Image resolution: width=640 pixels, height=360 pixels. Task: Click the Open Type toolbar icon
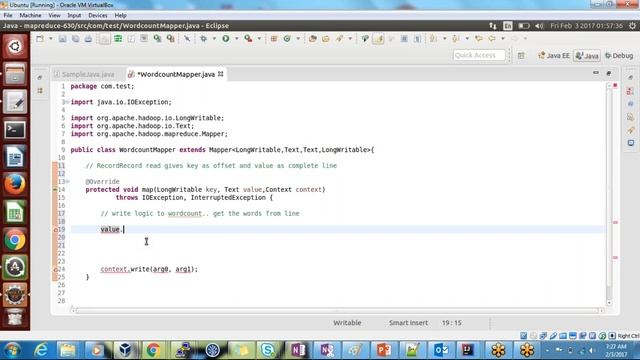pos(313,39)
